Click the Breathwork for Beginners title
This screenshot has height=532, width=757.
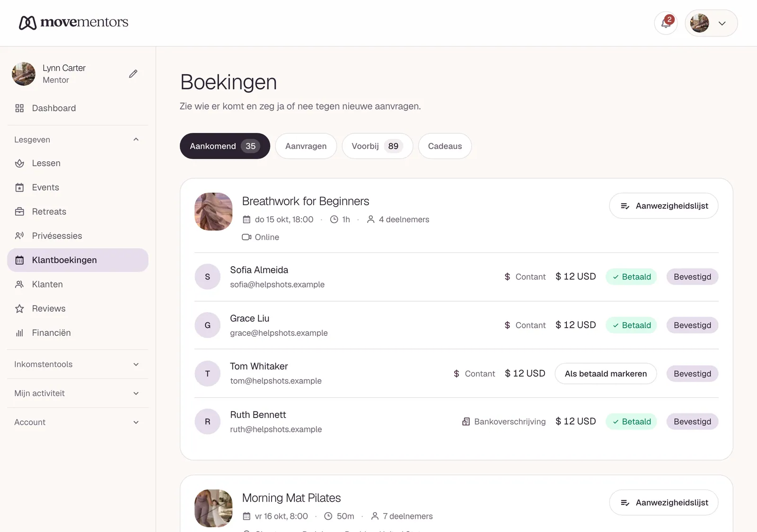pyautogui.click(x=306, y=201)
